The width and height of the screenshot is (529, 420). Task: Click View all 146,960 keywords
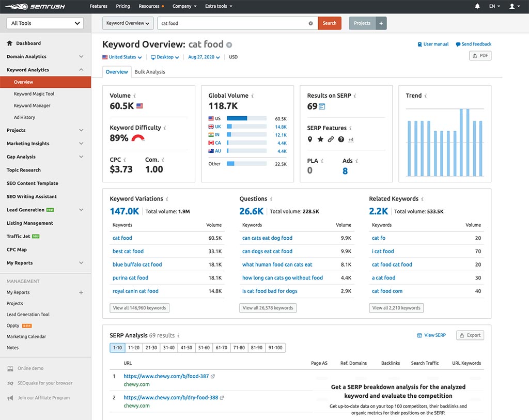[x=139, y=308]
